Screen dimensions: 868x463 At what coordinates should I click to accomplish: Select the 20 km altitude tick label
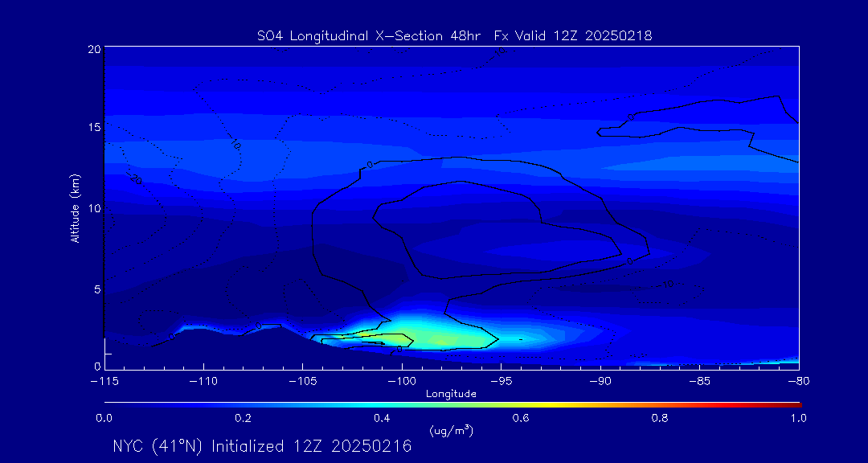coord(93,49)
